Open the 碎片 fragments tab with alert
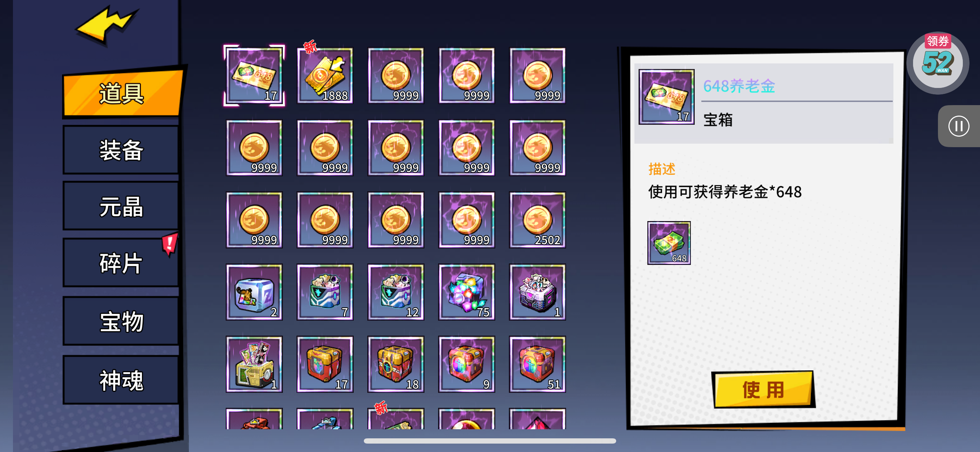The image size is (980, 452). tap(121, 263)
